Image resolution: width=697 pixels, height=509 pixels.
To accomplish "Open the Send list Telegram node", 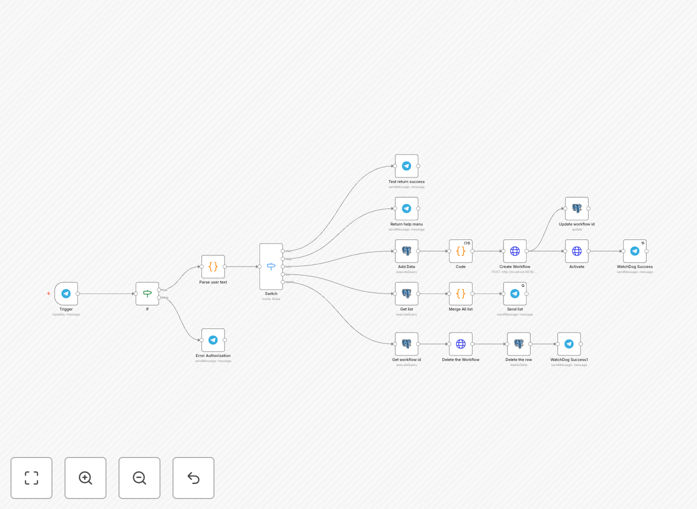I will (x=515, y=293).
